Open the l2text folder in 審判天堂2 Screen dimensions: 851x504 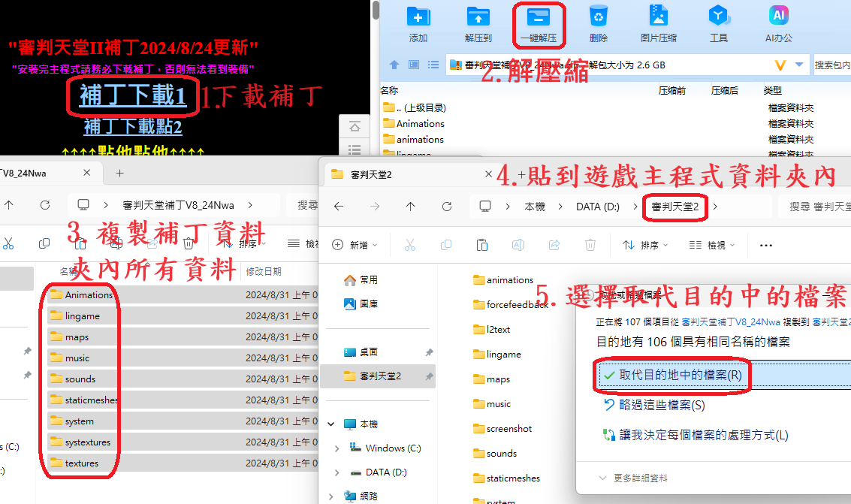point(492,329)
